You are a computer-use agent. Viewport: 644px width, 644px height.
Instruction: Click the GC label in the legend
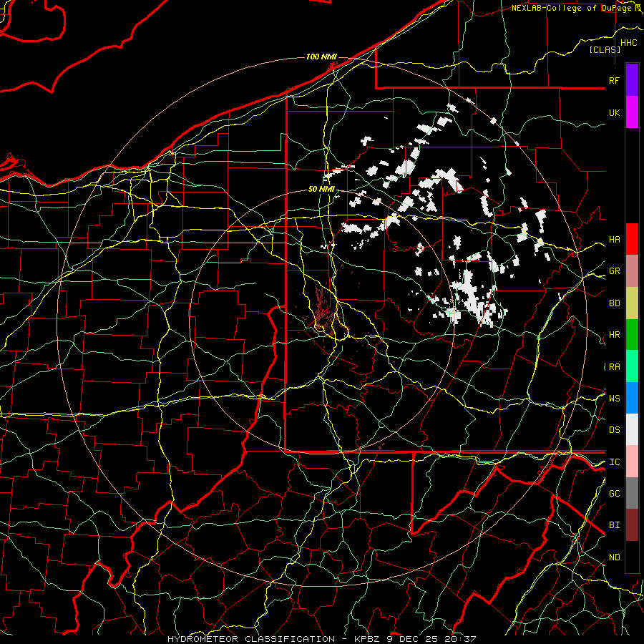[x=614, y=494]
